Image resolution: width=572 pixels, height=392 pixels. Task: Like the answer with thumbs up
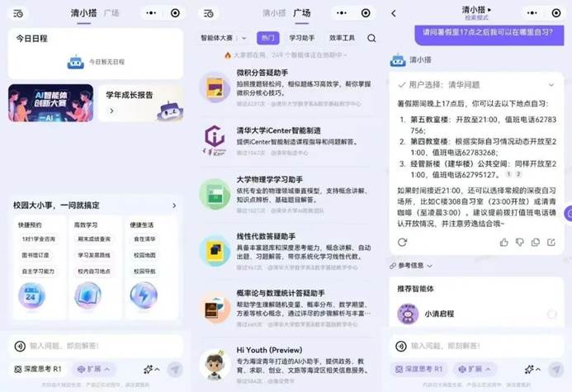point(504,242)
